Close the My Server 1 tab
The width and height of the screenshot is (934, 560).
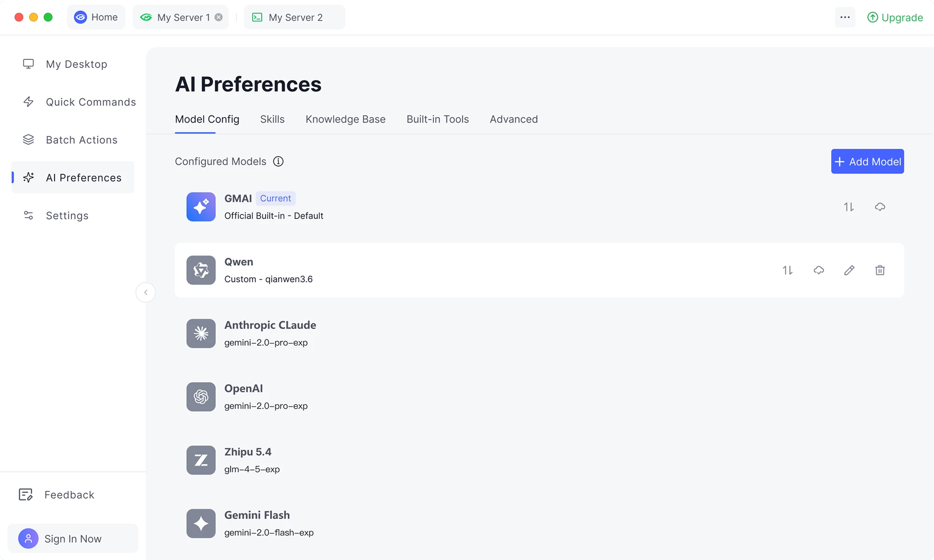(x=219, y=17)
